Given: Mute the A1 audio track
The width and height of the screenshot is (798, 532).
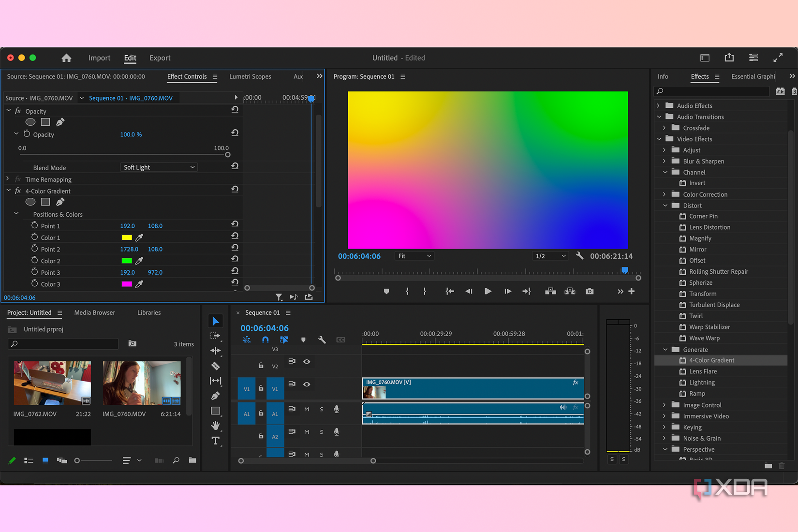Looking at the screenshot, I should pos(307,409).
